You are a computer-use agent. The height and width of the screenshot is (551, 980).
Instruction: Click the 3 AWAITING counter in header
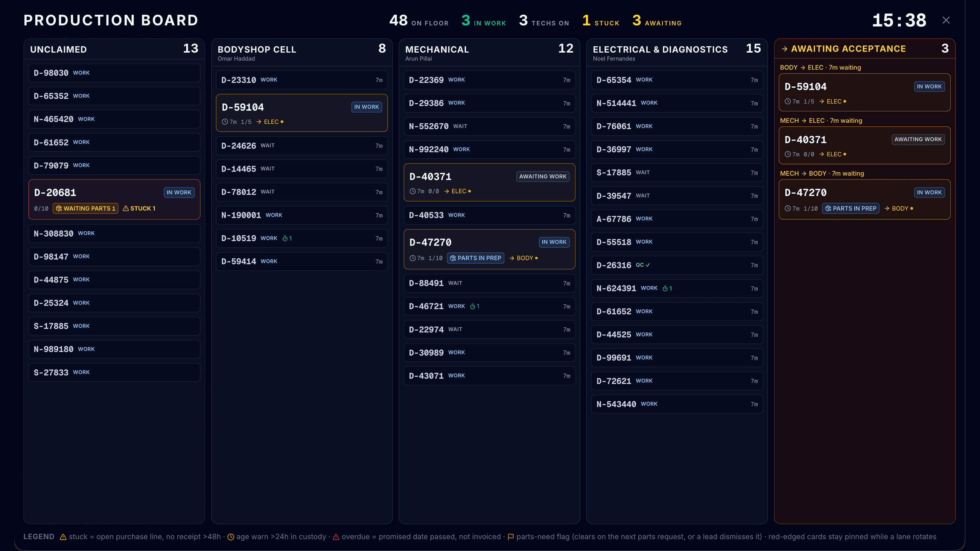(657, 21)
